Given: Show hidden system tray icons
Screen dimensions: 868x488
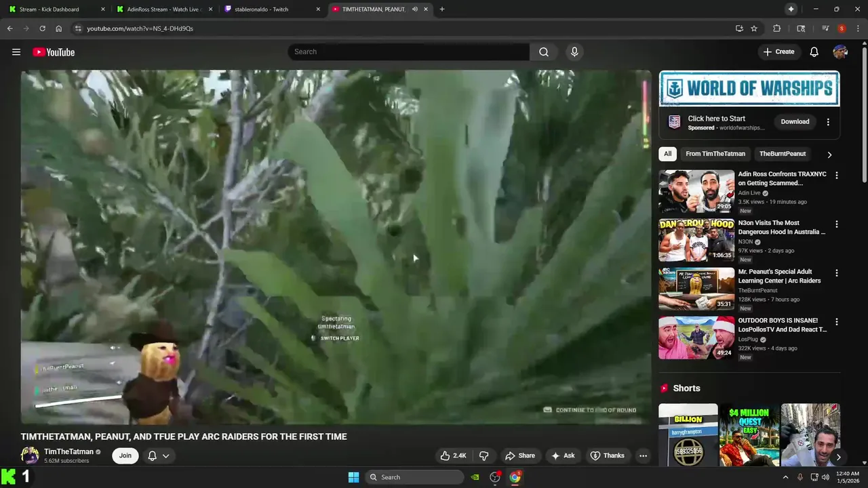Looking at the screenshot, I should [x=786, y=477].
